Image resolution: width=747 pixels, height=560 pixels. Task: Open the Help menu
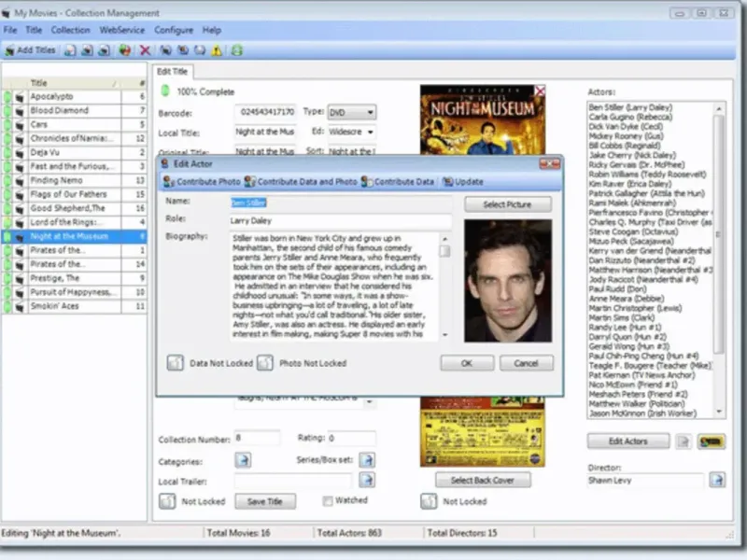pos(212,30)
